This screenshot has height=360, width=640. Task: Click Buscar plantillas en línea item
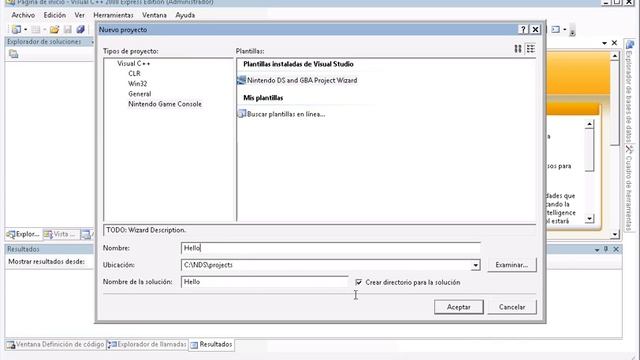coord(282,114)
